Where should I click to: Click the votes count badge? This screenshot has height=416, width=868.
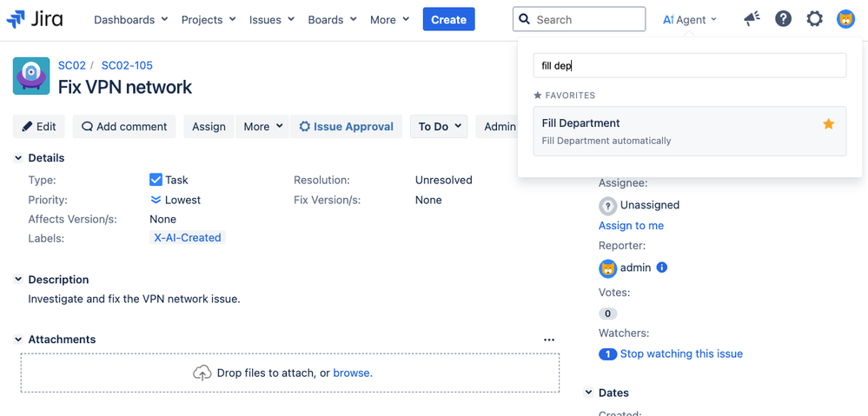pyautogui.click(x=608, y=314)
